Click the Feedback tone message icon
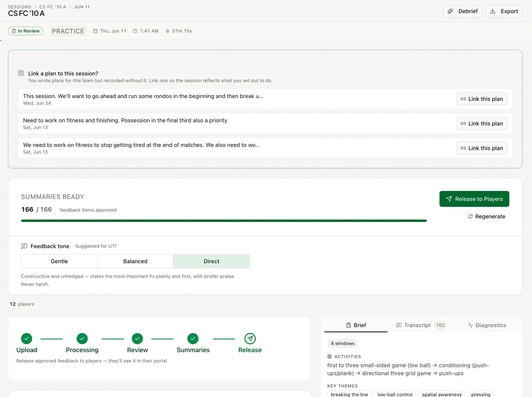The image size is (532, 397). pyautogui.click(x=24, y=246)
